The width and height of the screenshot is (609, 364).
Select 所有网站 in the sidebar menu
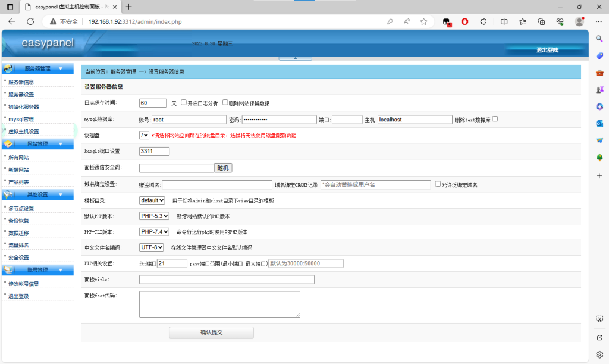(18, 158)
